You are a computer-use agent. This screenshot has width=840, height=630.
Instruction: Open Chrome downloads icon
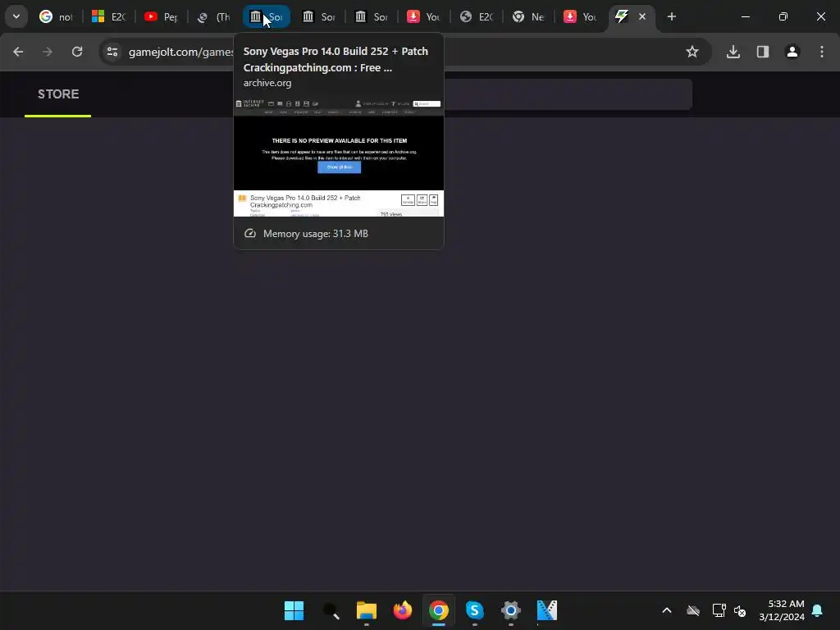(x=733, y=52)
